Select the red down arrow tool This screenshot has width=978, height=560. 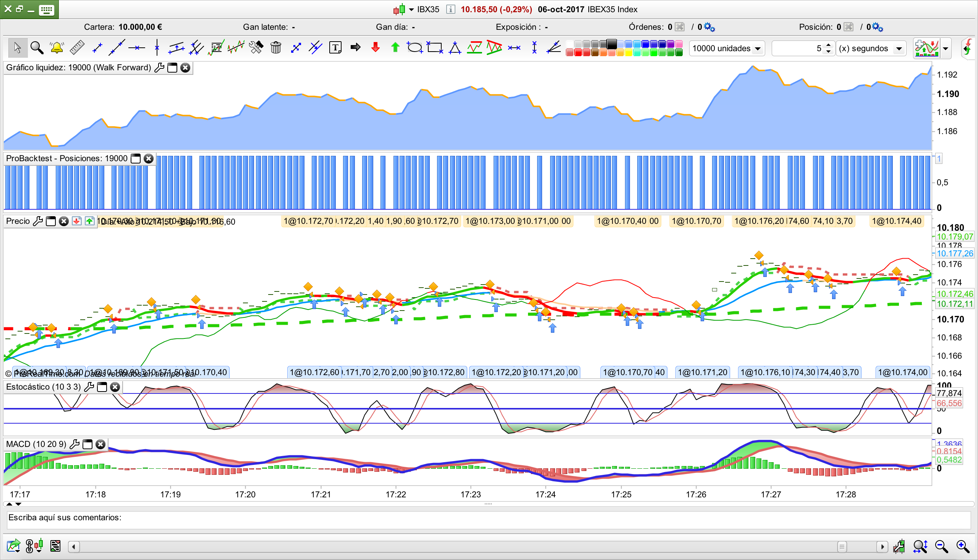tap(376, 48)
